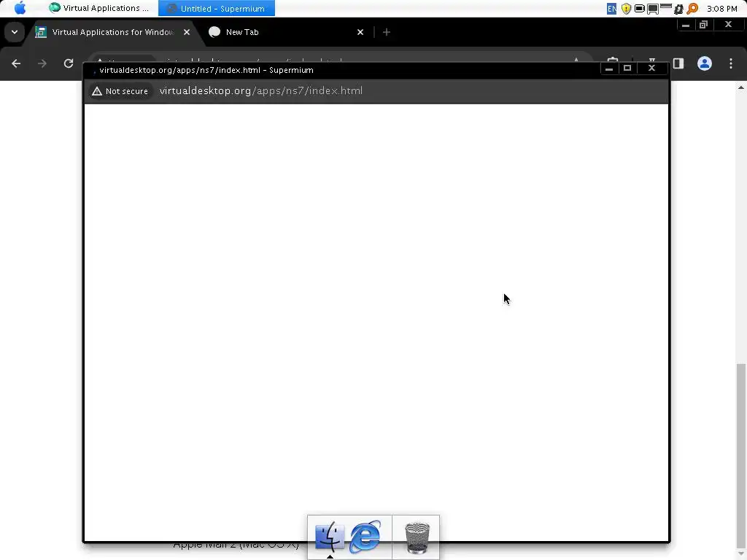The height and width of the screenshot is (560, 747).
Task: Open the three-dot browser menu
Action: click(x=731, y=63)
